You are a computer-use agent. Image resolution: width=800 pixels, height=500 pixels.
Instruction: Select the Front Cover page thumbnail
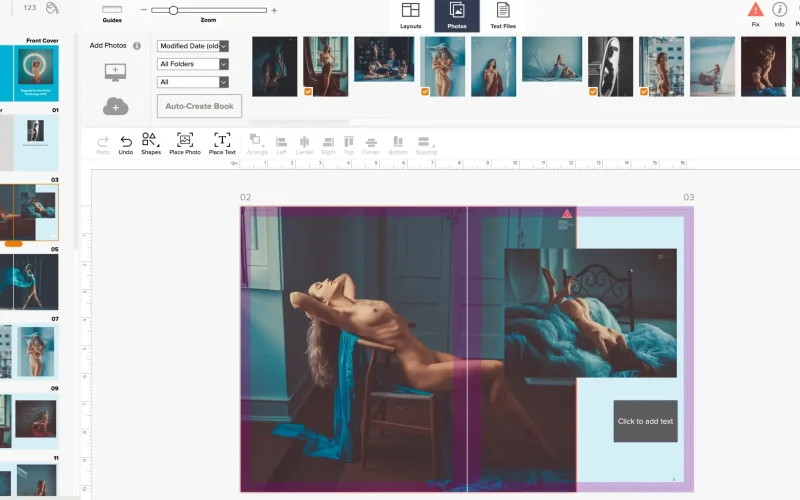tap(36, 72)
